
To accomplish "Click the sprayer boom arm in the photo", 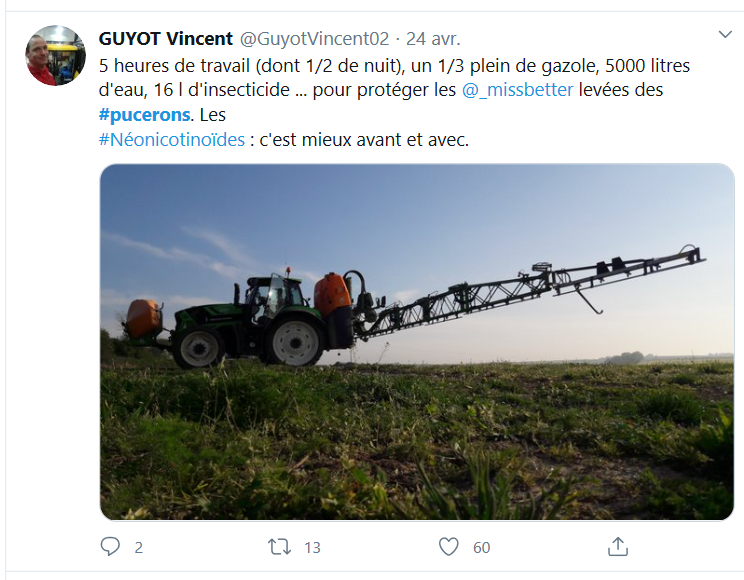I will [531, 292].
